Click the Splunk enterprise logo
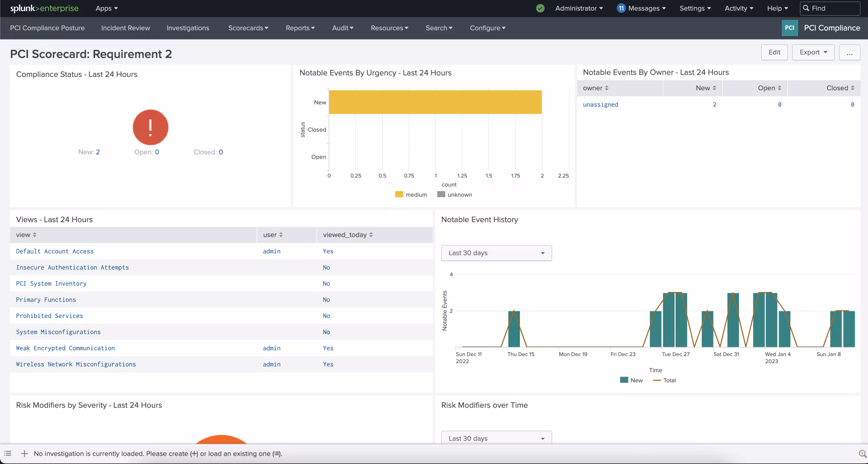Screen dimensions: 868x464 click(44, 8)
